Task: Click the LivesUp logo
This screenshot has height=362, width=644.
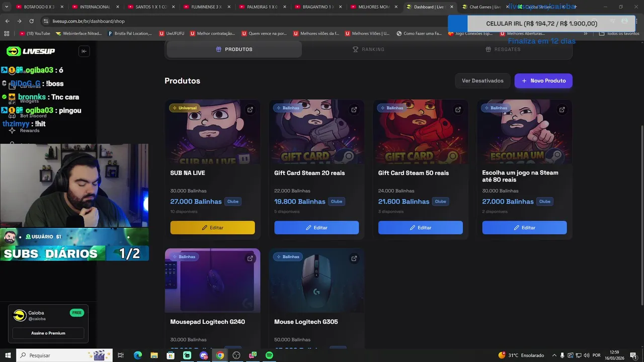Action: click(x=31, y=51)
